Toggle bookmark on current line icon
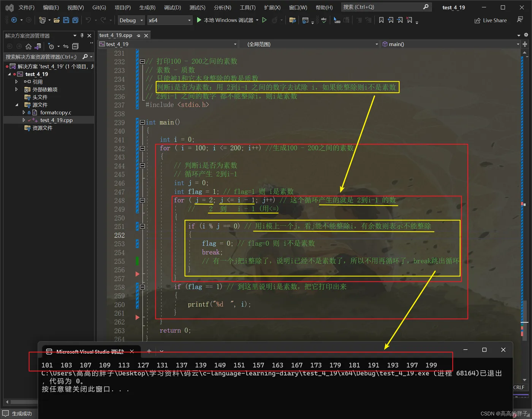 pos(381,20)
